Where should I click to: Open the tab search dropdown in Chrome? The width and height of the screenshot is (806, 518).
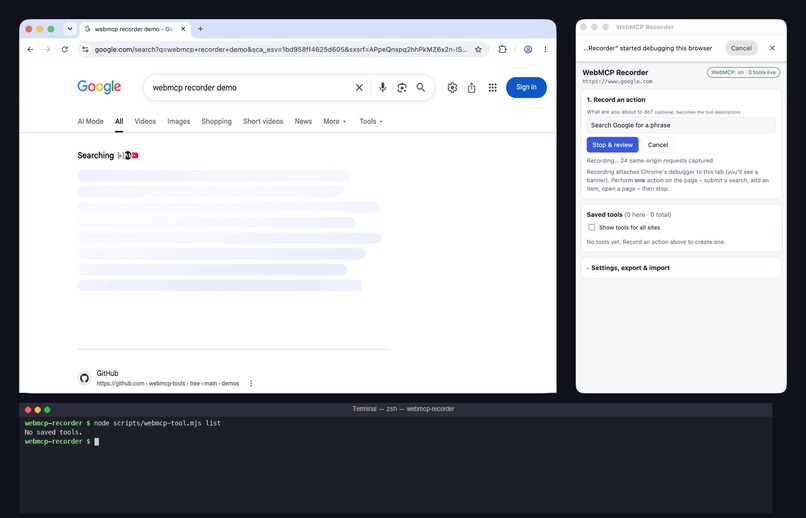point(70,29)
